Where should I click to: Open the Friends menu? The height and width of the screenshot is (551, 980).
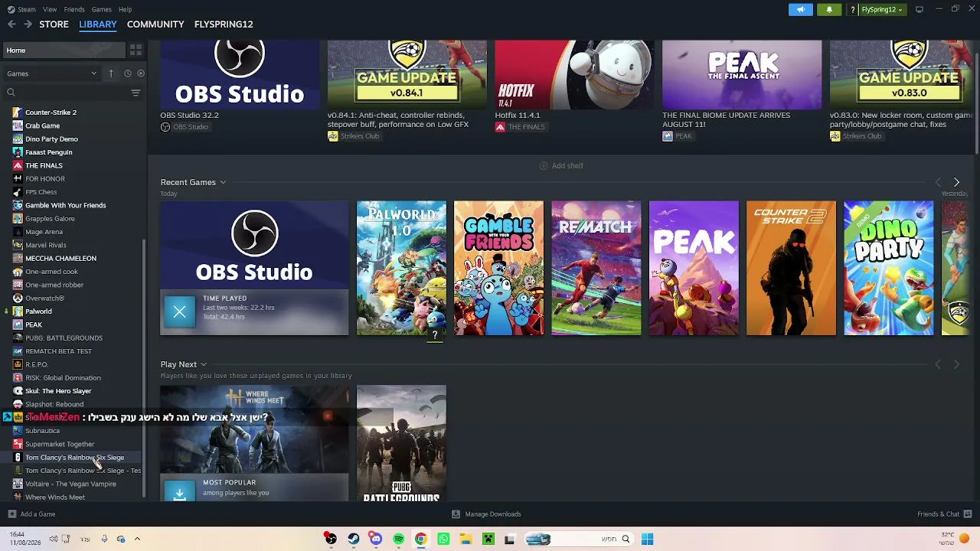(74, 10)
